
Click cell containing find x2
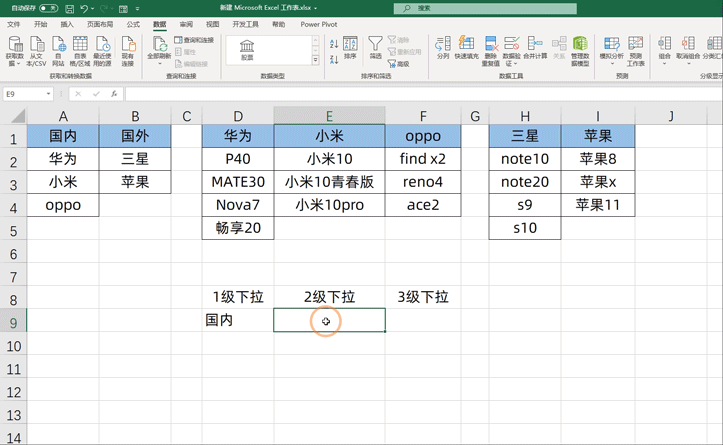click(x=423, y=159)
